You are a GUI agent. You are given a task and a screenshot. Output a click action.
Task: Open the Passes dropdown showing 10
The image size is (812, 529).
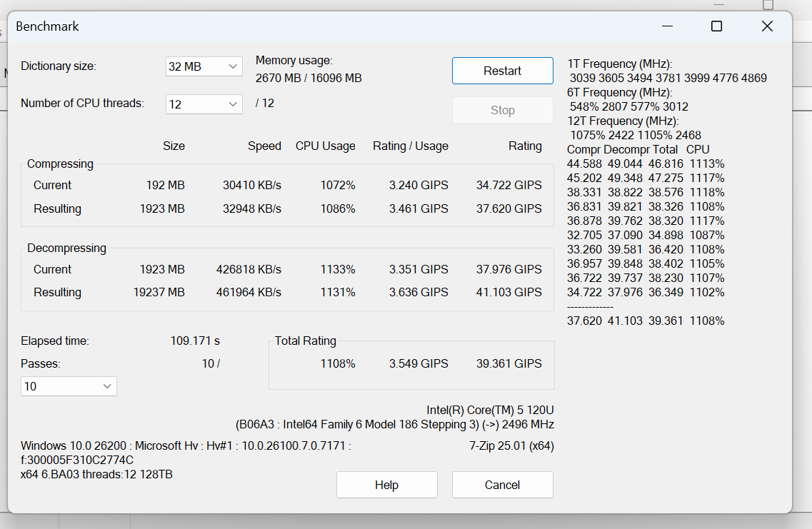tap(69, 386)
